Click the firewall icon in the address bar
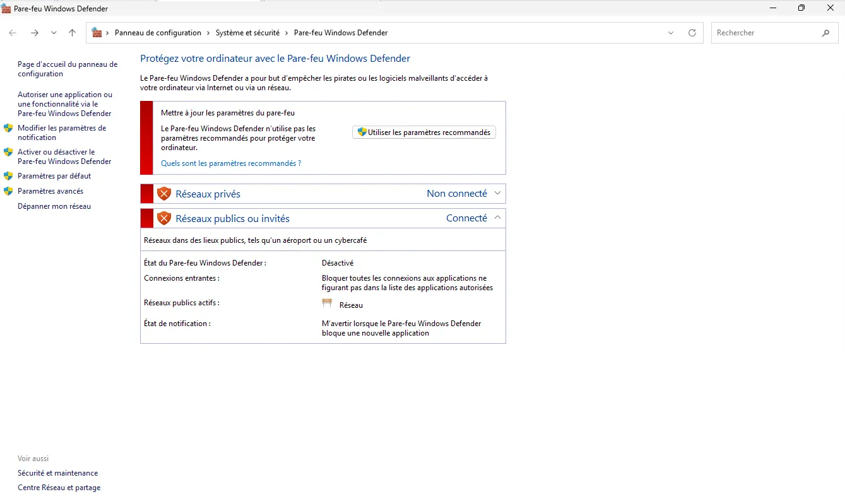Screen dimensions: 845x504 tap(97, 33)
